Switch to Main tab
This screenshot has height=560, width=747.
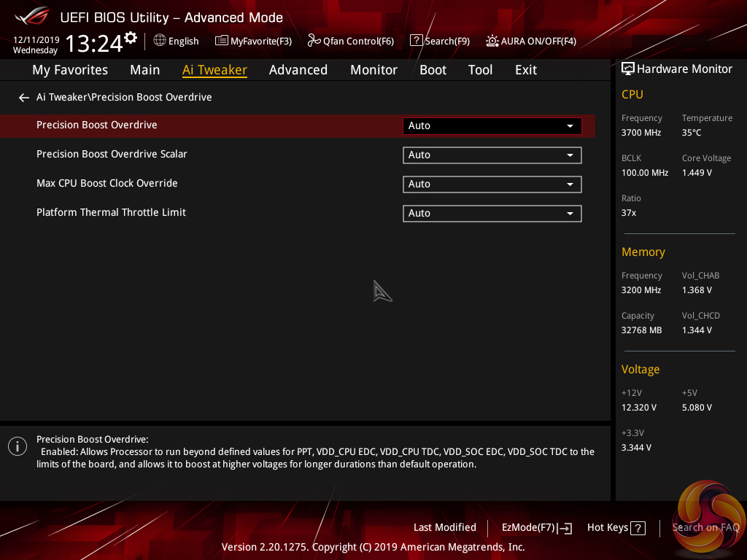pos(145,70)
